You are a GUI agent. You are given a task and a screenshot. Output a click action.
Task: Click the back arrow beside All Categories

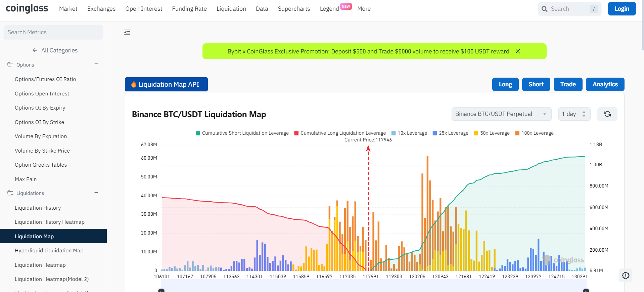[x=35, y=50]
